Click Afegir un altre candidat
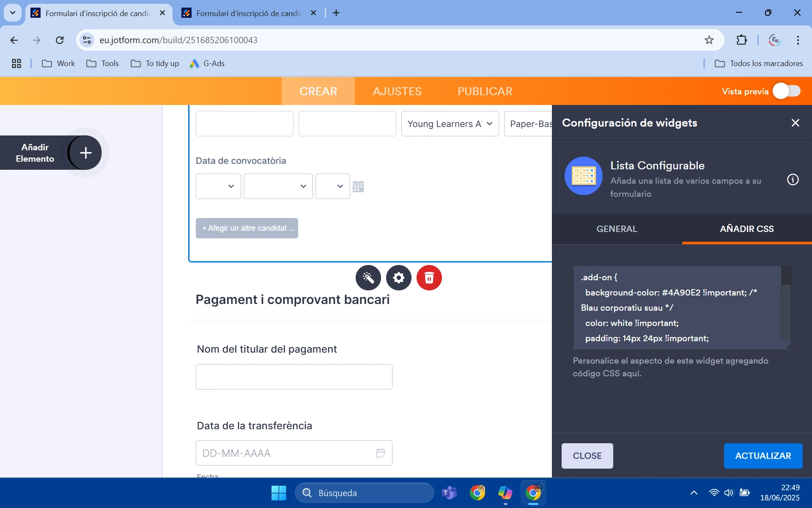812x508 pixels. point(247,228)
